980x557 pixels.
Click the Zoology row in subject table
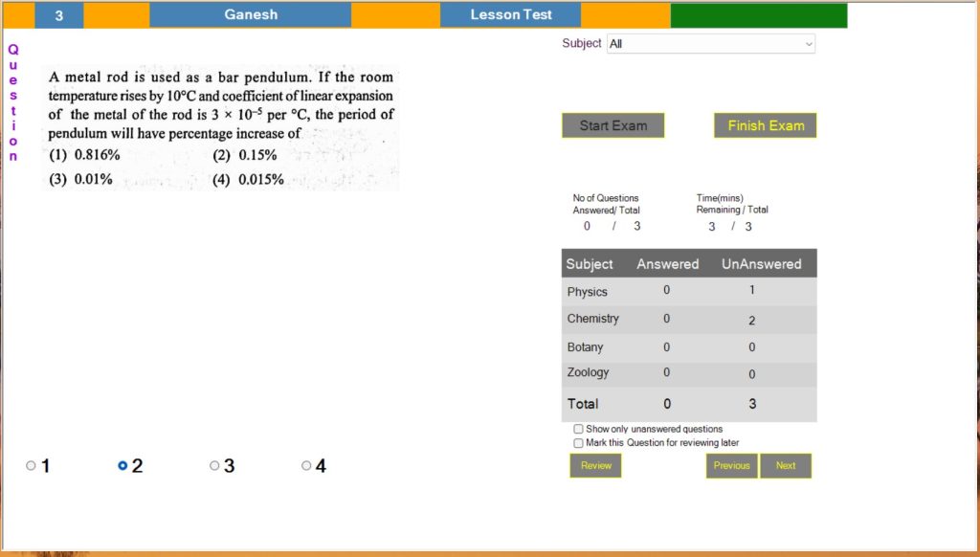pos(688,373)
